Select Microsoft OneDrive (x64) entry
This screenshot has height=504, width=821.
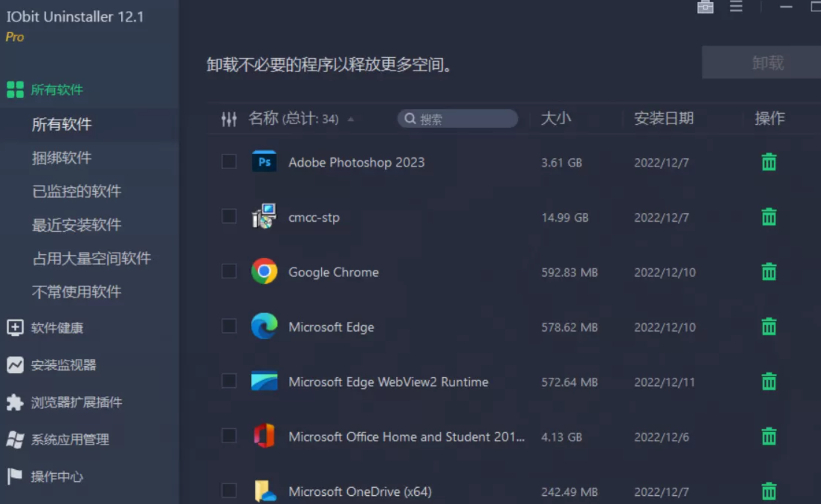pos(360,491)
